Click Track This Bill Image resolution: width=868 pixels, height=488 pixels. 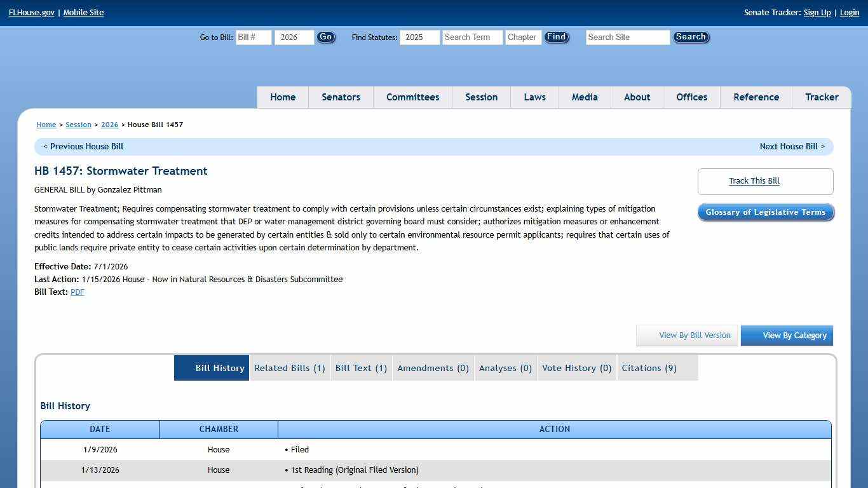(x=754, y=180)
